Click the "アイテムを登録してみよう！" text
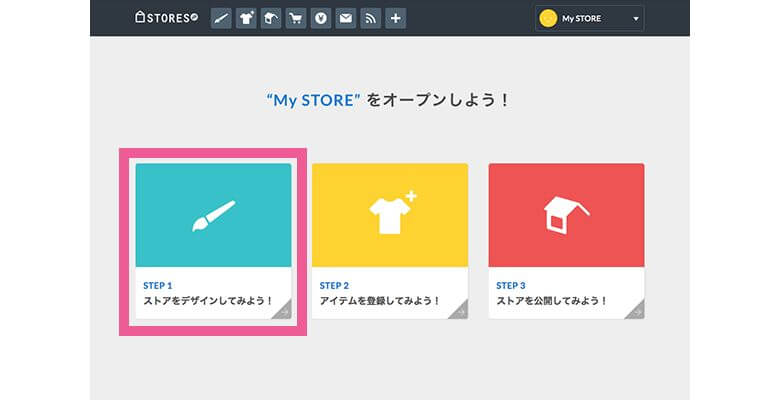This screenshot has height=400, width=780. [380, 300]
